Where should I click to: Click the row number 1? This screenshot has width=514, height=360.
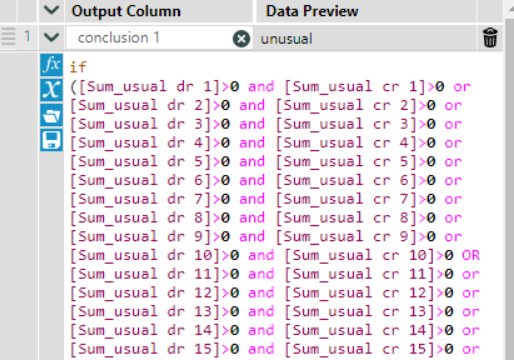coord(27,36)
